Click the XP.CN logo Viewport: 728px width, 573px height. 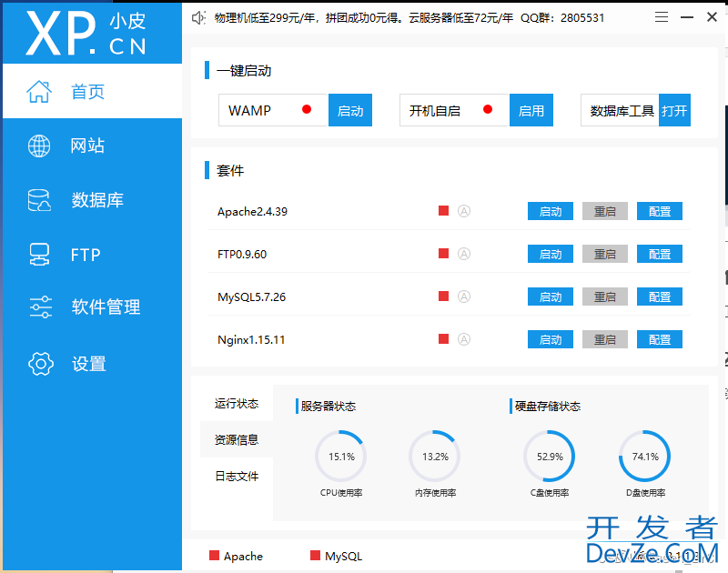tap(86, 34)
